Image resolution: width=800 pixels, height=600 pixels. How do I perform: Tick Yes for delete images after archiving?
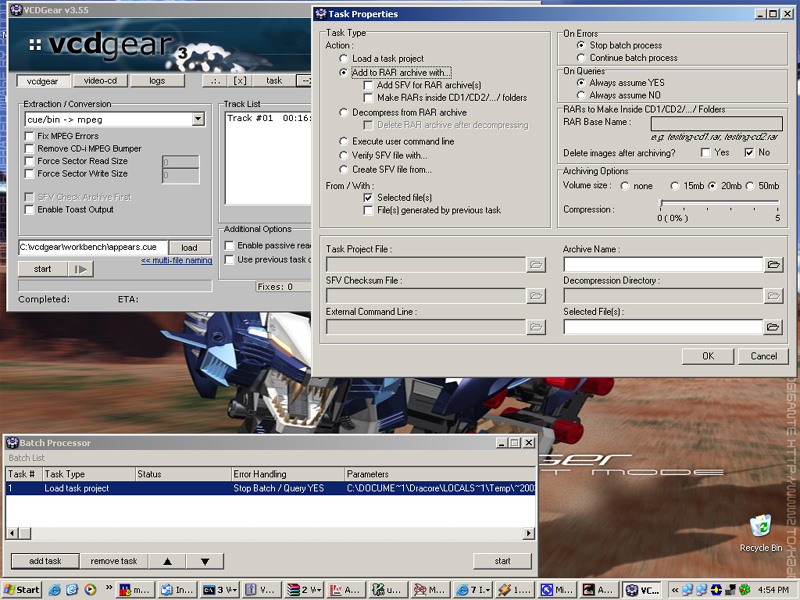[706, 152]
